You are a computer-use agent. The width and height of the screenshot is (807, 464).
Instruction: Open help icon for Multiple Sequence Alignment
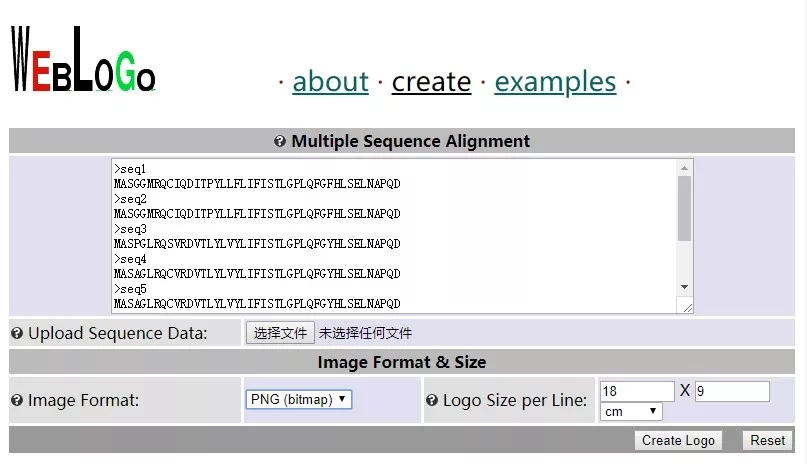tap(279, 141)
